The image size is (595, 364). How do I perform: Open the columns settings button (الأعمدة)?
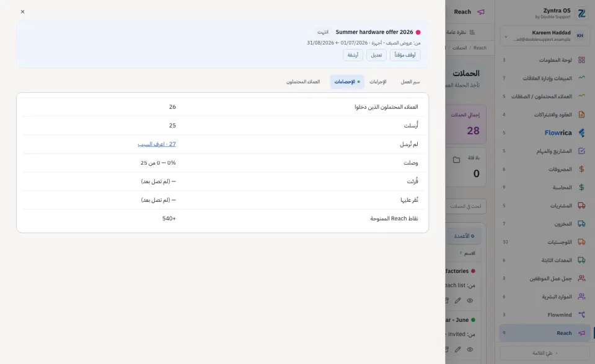coord(464,236)
